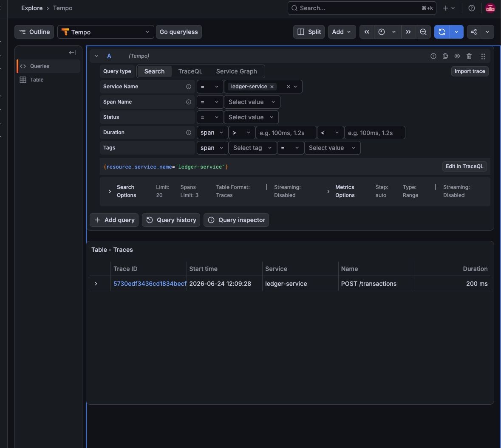Image resolution: width=501 pixels, height=448 pixels.
Task: Delete query A with trash icon
Action: [469, 56]
